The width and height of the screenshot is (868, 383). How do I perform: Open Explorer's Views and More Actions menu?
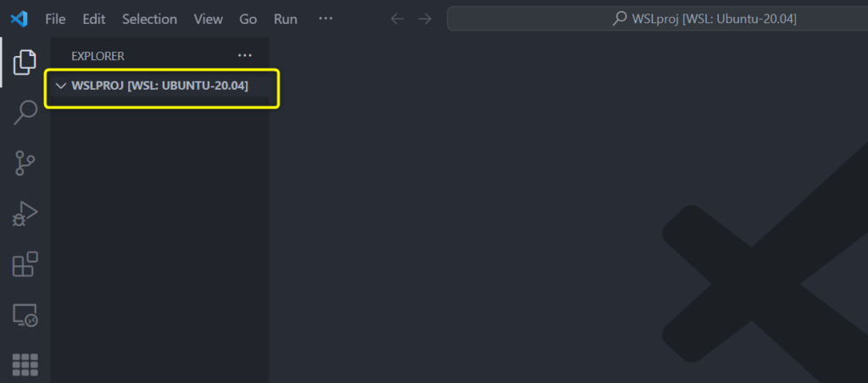pos(245,56)
